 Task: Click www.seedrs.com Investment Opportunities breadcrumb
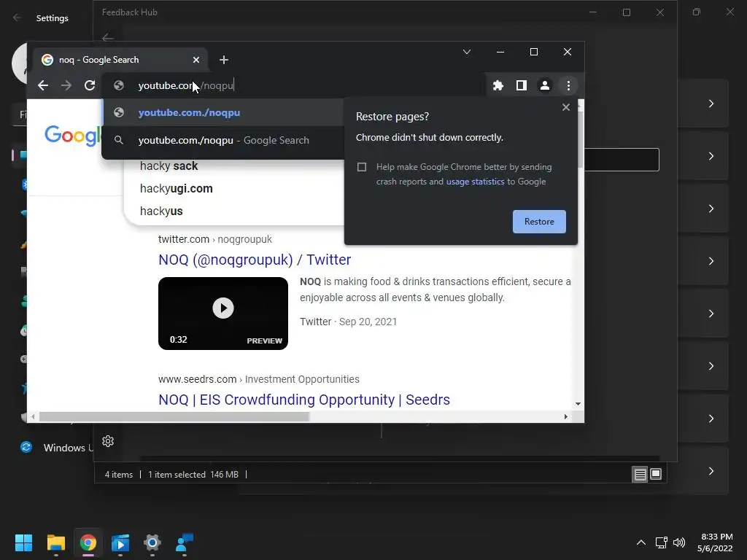(259, 379)
